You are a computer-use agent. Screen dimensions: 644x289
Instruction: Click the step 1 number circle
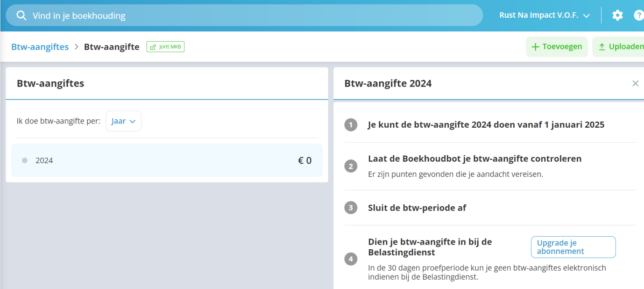tap(351, 125)
